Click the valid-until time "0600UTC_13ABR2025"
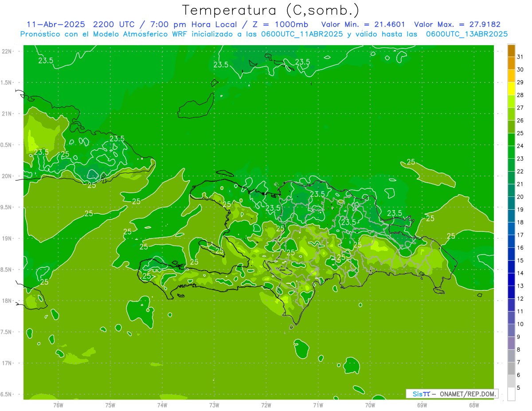The width and height of the screenshot is (532, 411). click(467, 34)
